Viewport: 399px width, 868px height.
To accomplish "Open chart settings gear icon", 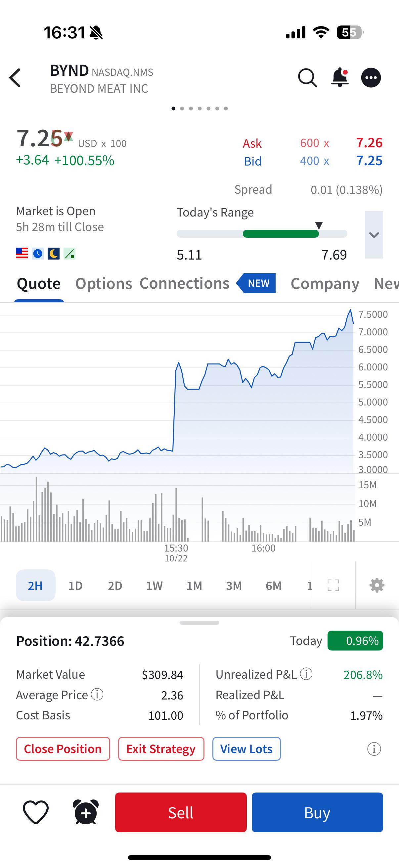I will click(377, 585).
